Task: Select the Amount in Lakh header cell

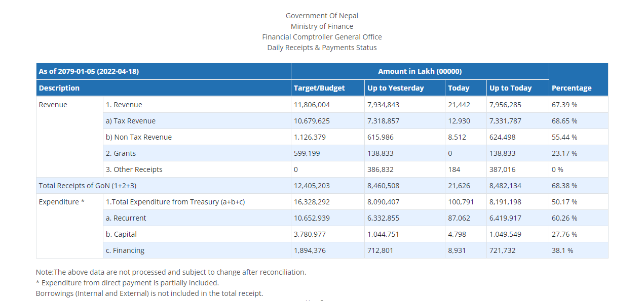Action: (420, 71)
